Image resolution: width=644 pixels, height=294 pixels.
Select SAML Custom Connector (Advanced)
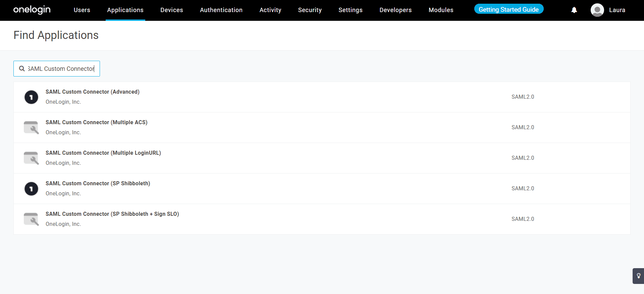point(93,92)
